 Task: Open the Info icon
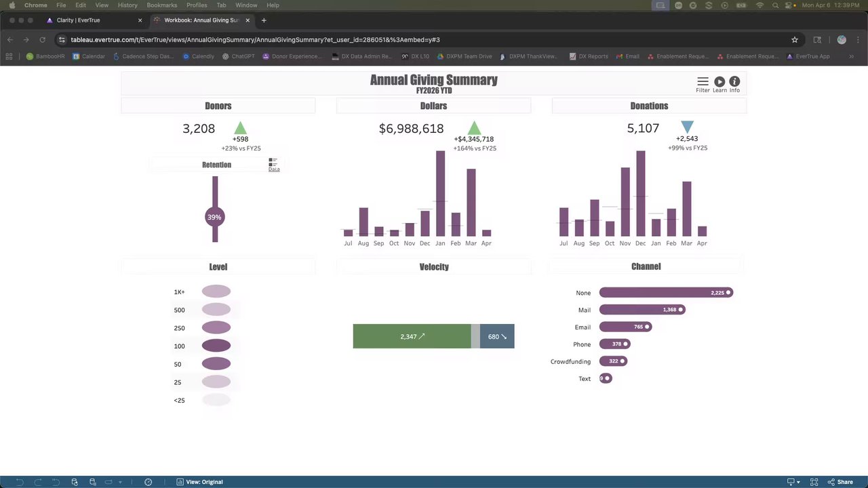tap(734, 81)
